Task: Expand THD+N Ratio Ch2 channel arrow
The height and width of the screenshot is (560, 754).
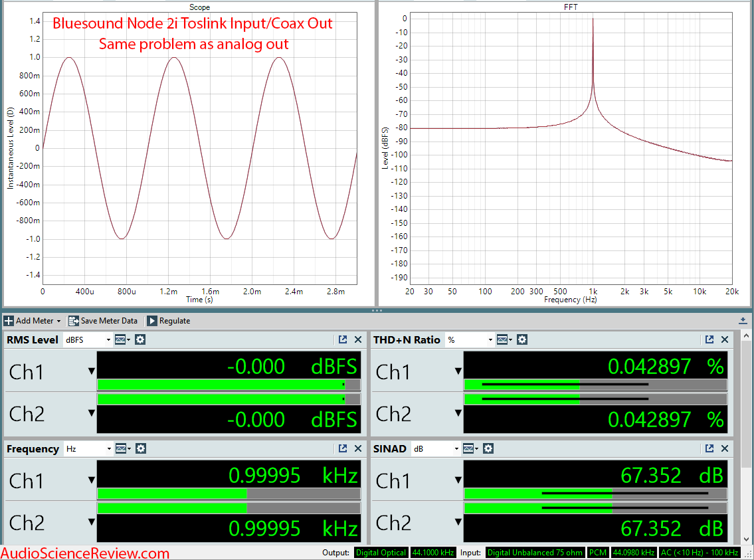Action: click(x=458, y=413)
